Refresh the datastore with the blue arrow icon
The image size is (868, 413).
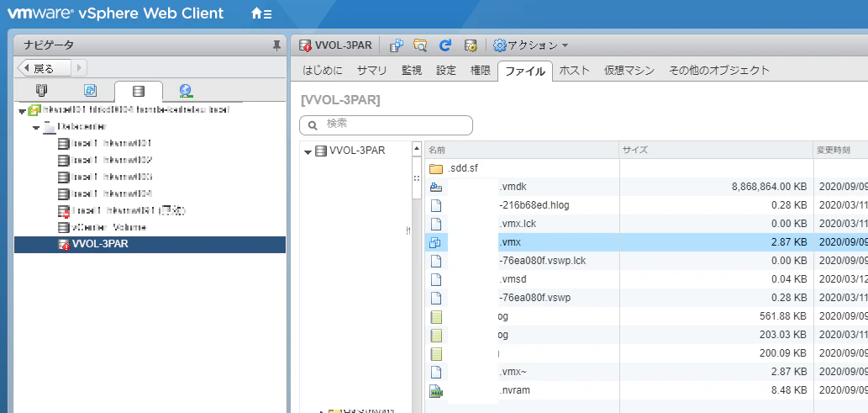tap(445, 45)
